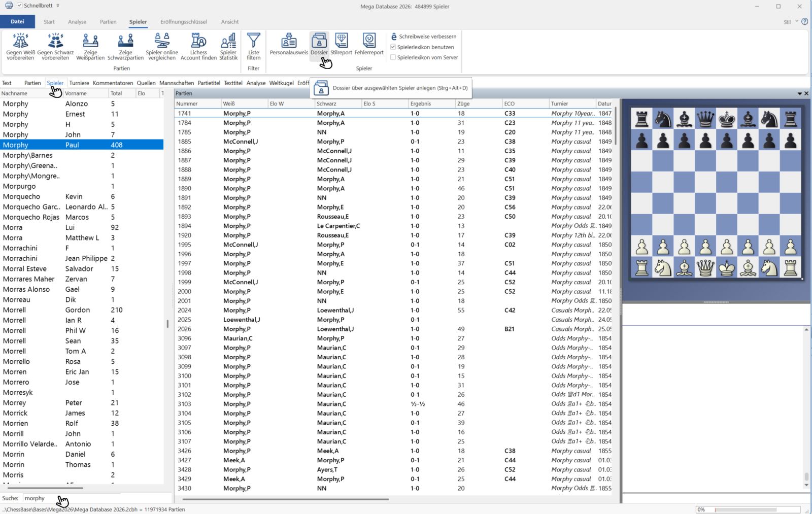Image resolution: width=812 pixels, height=514 pixels.
Task: Open Eröffnungsschlüssel ribbon tab
Action: 184,22
